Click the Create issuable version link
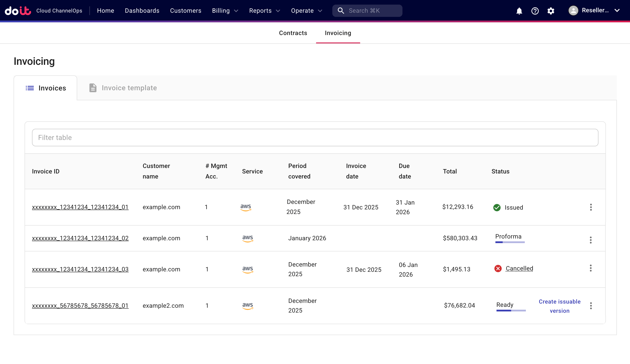630x364 pixels. coord(559,306)
